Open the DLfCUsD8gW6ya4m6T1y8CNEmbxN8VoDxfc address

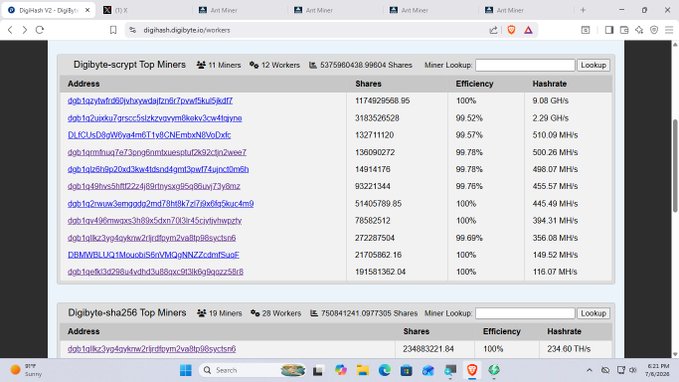pyautogui.click(x=149, y=135)
